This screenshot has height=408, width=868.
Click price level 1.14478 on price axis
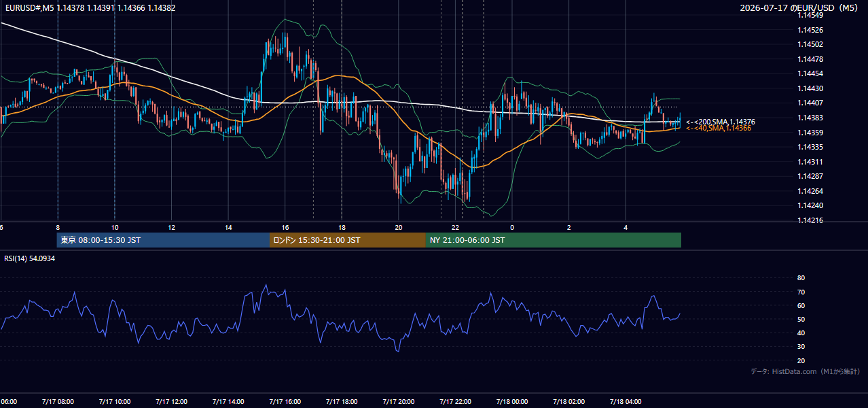click(810, 59)
